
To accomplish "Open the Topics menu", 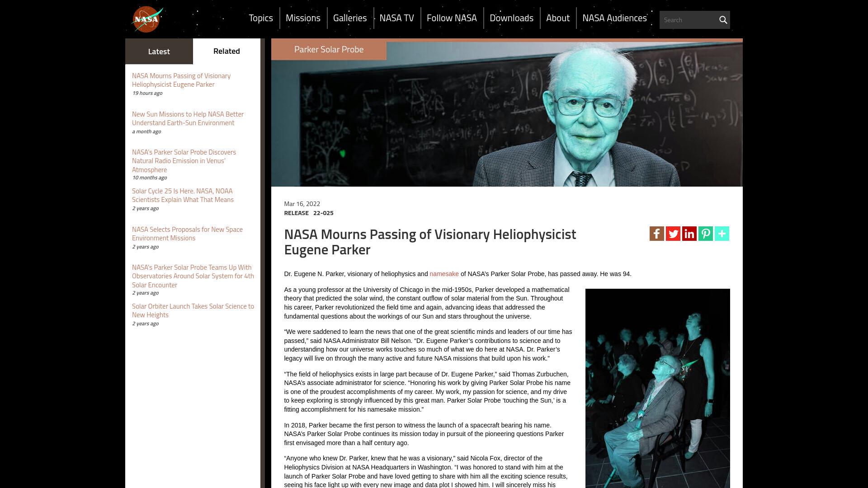I will click(261, 18).
